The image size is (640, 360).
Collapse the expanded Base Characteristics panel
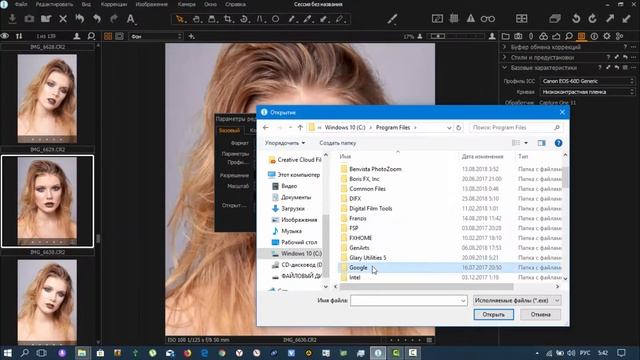coord(504,67)
